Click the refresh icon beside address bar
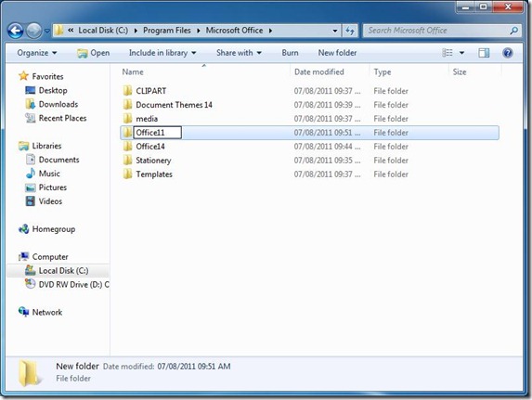Screen dimensions: 532x400 [350, 31]
